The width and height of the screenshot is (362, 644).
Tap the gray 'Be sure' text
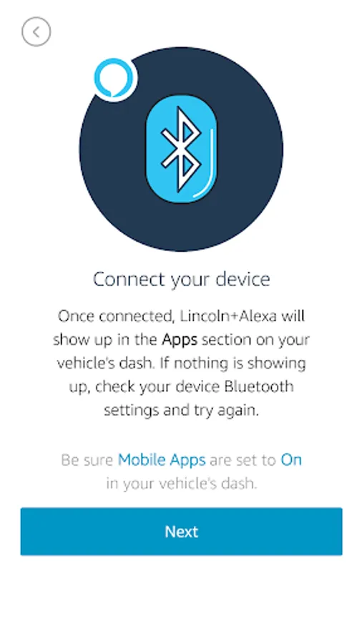coord(87,459)
